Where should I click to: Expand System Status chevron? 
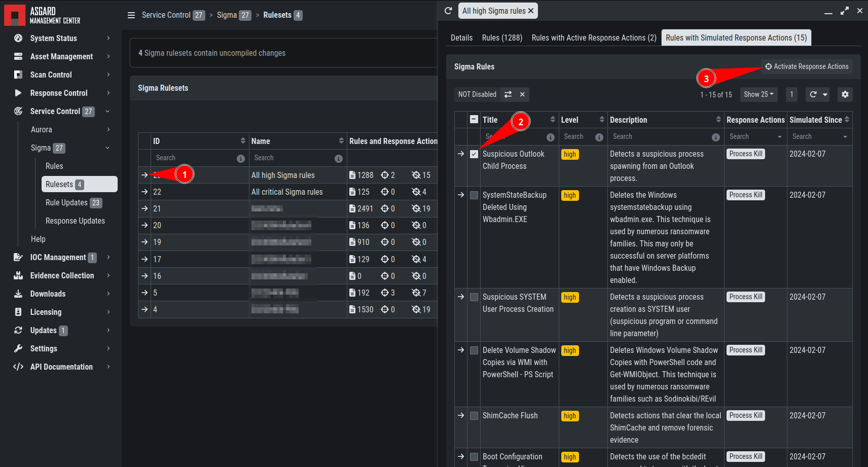(108, 38)
